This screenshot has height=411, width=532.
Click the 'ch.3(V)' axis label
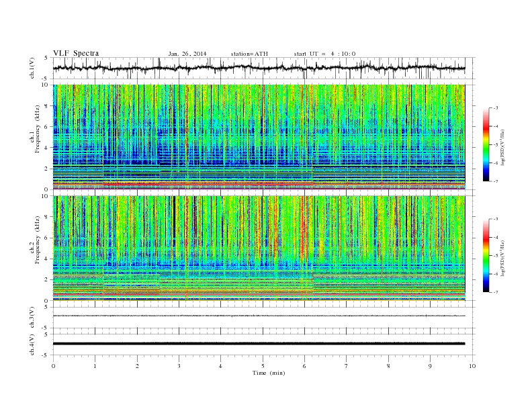coord(32,318)
